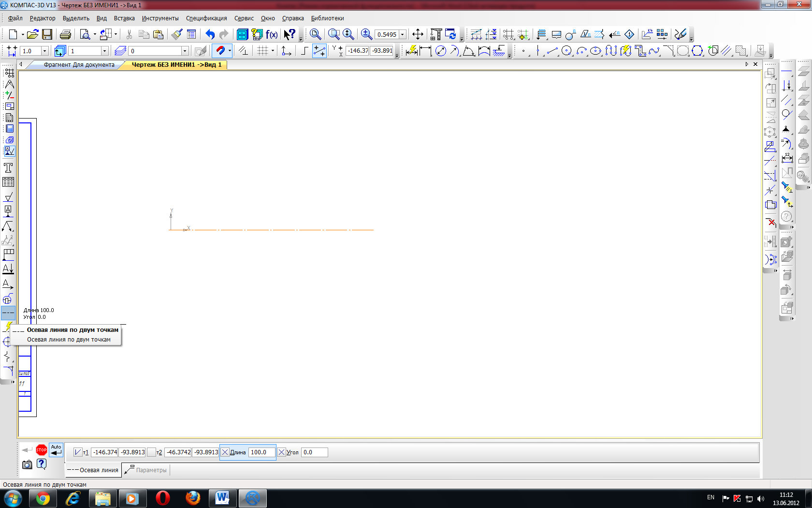Open the Спецификация menu
Screen dimensions: 812x508
click(206, 18)
